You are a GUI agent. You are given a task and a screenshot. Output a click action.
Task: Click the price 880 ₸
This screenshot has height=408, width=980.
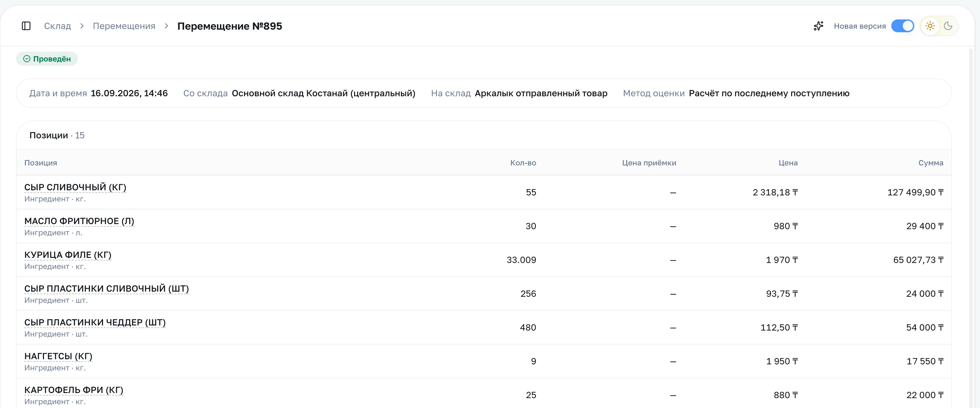pos(786,396)
